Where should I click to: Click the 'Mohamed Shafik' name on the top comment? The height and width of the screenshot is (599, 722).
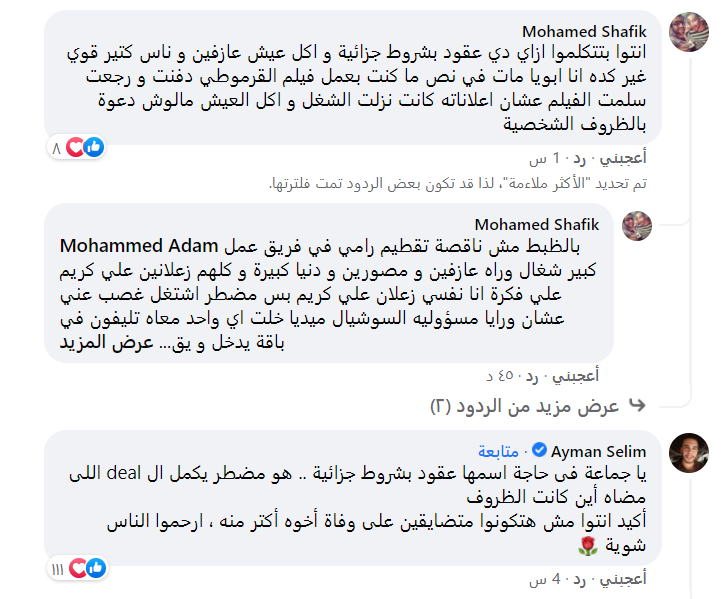596,32
